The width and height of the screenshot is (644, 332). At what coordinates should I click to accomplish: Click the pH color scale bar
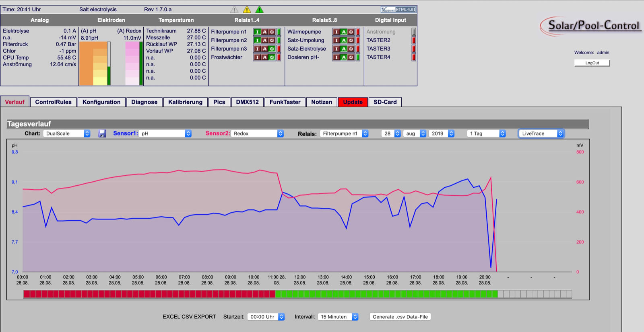click(93, 64)
